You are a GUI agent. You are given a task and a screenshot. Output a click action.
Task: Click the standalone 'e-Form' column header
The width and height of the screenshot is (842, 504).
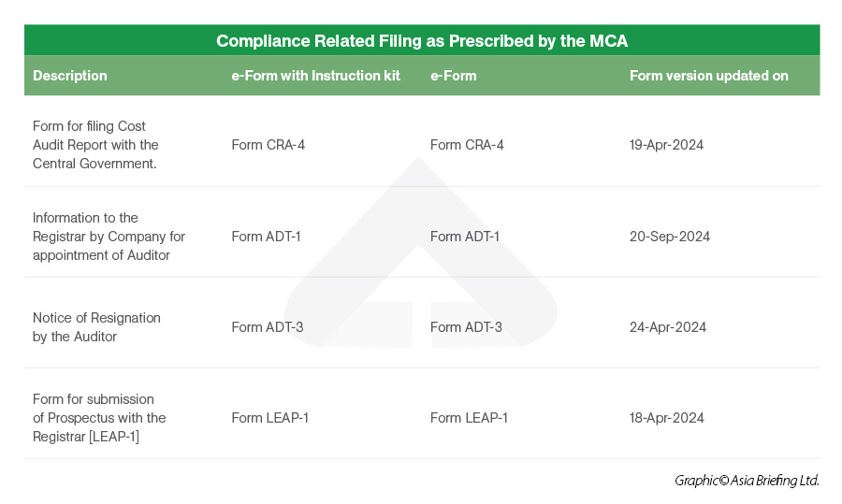453,76
